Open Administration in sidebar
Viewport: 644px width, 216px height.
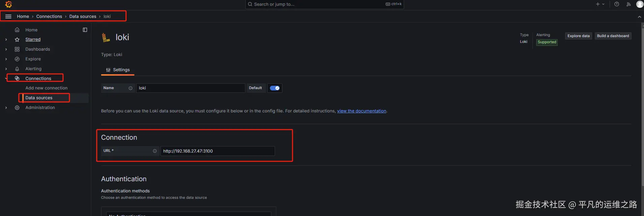(x=40, y=108)
